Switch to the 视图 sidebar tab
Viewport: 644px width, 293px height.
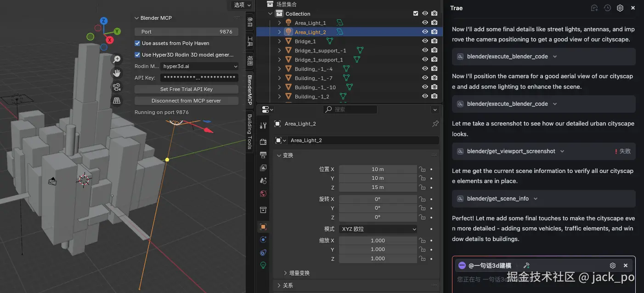(x=250, y=60)
